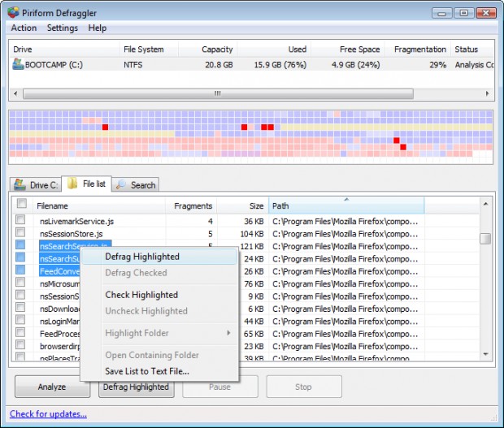
Task: Click the file list scroll up arrow
Action: (485, 204)
